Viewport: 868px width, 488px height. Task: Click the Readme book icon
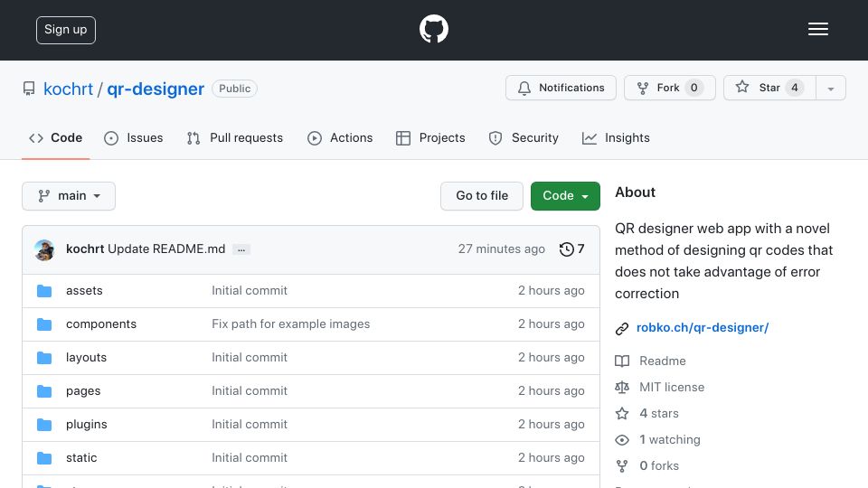click(622, 361)
